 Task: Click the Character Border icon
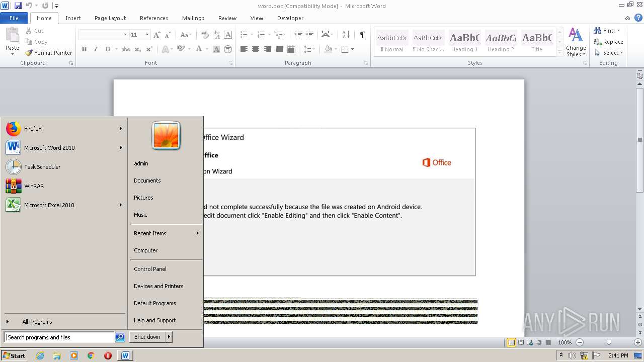tap(228, 35)
